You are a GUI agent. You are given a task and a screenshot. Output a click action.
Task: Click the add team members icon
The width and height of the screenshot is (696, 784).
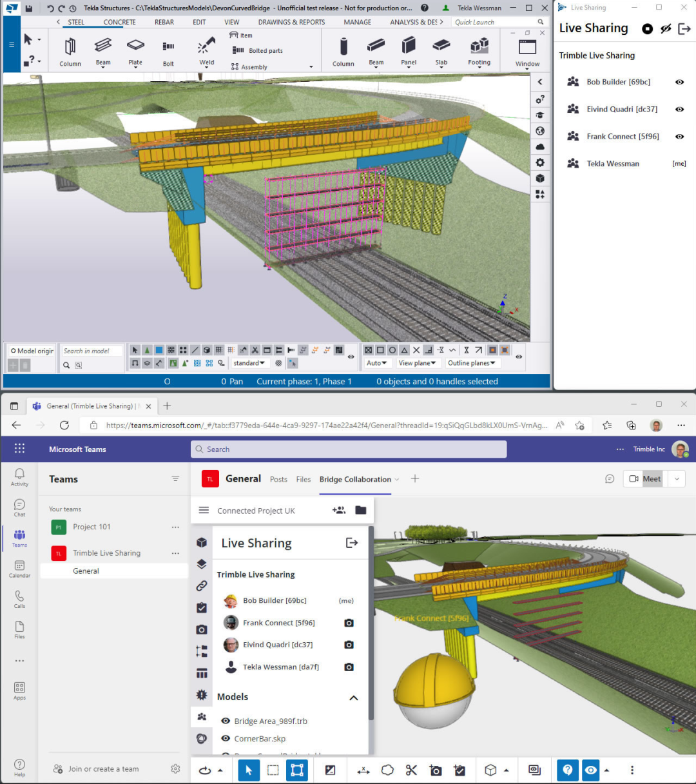pos(339,510)
